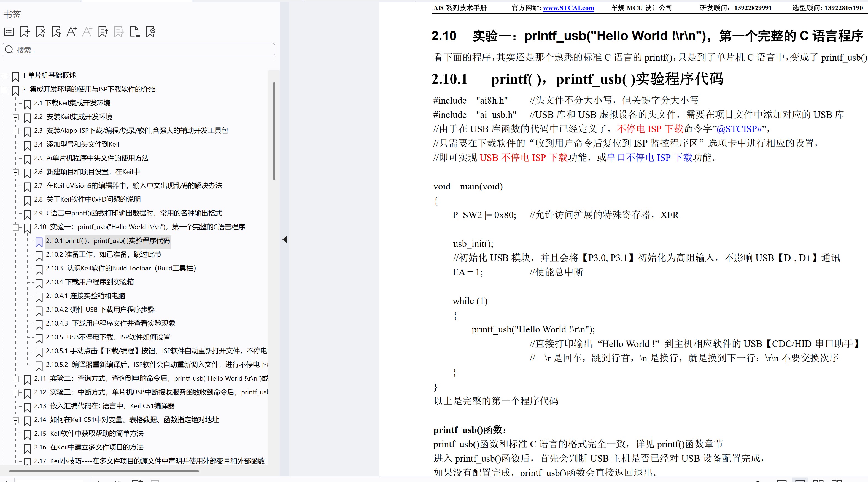This screenshot has width=868, height=482.
Task: Expand section 2.14 tree node
Action: (15, 420)
